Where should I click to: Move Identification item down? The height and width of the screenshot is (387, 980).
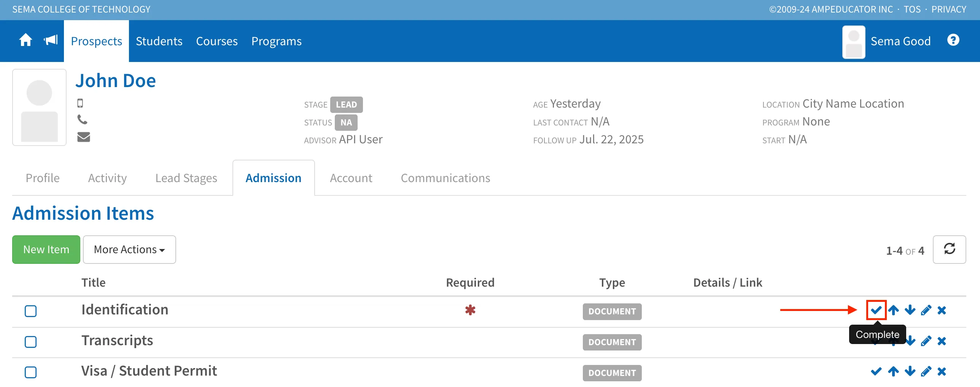click(x=910, y=310)
